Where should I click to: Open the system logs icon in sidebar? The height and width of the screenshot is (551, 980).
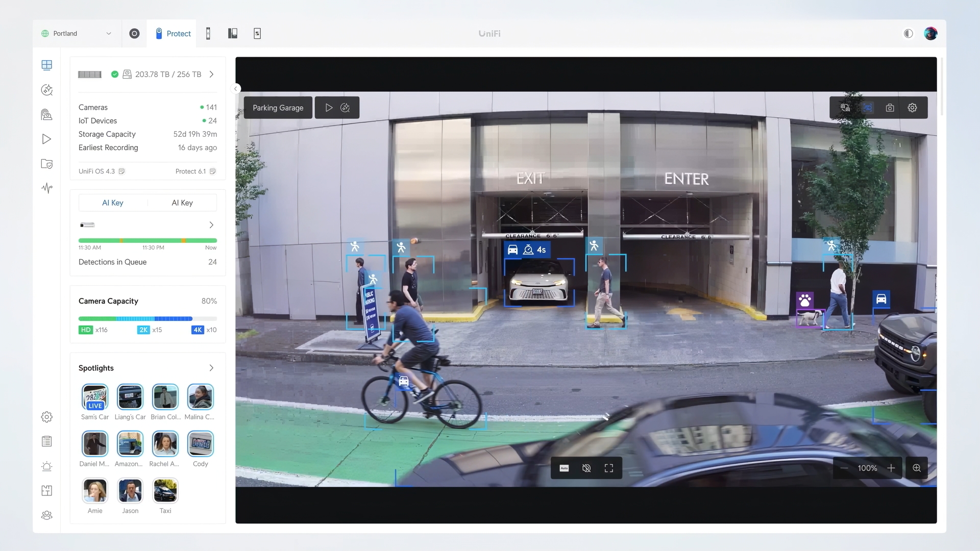coord(46,441)
